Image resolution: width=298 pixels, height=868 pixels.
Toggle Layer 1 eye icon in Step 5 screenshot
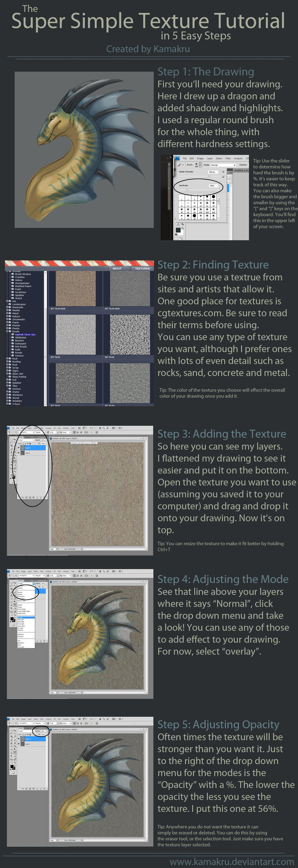point(19,744)
